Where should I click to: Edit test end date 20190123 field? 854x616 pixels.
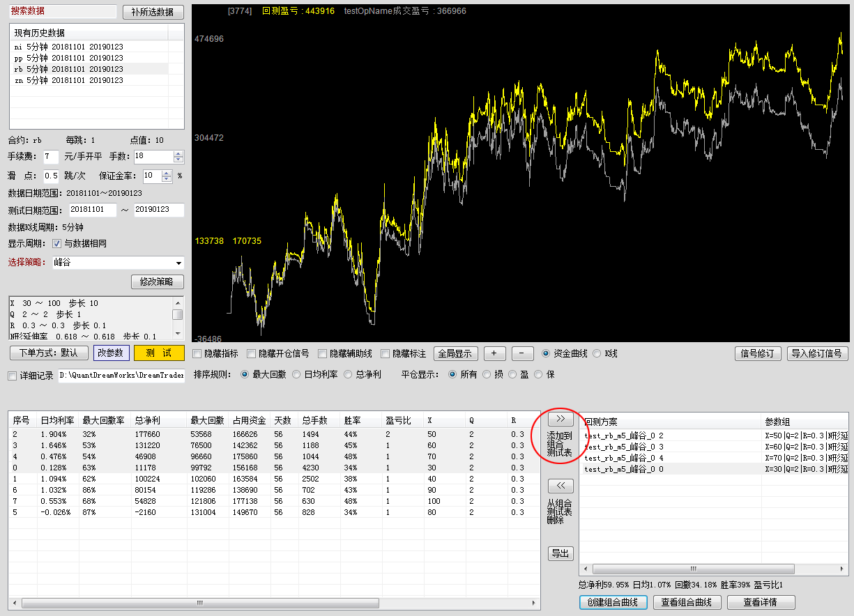[x=159, y=210]
